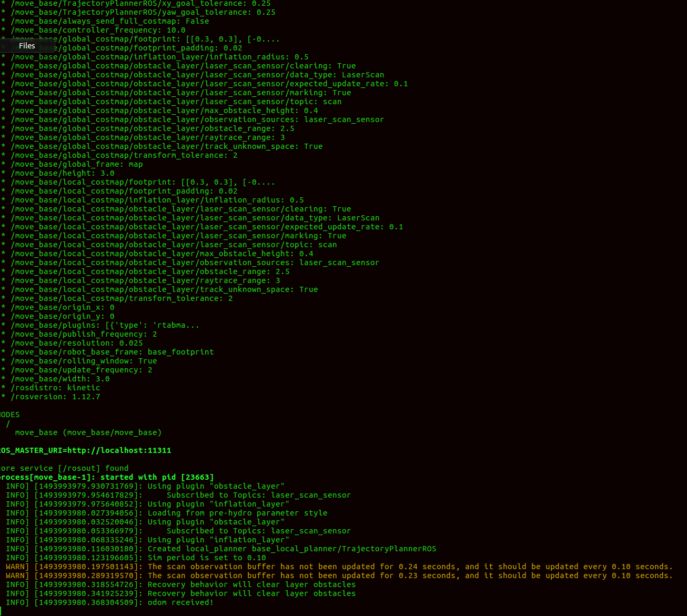This screenshot has width=687, height=616.
Task: Click 'Loading from pre-hydro parameter style' message
Action: 237,513
